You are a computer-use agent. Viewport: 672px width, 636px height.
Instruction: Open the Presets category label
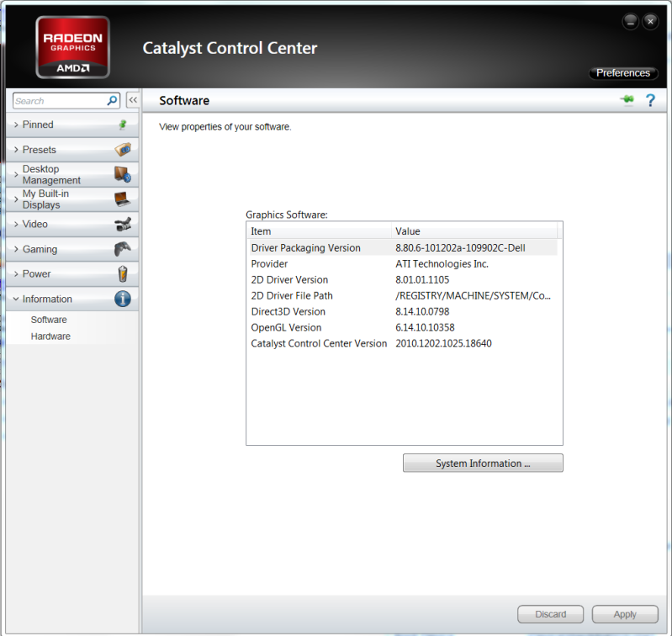[39, 150]
